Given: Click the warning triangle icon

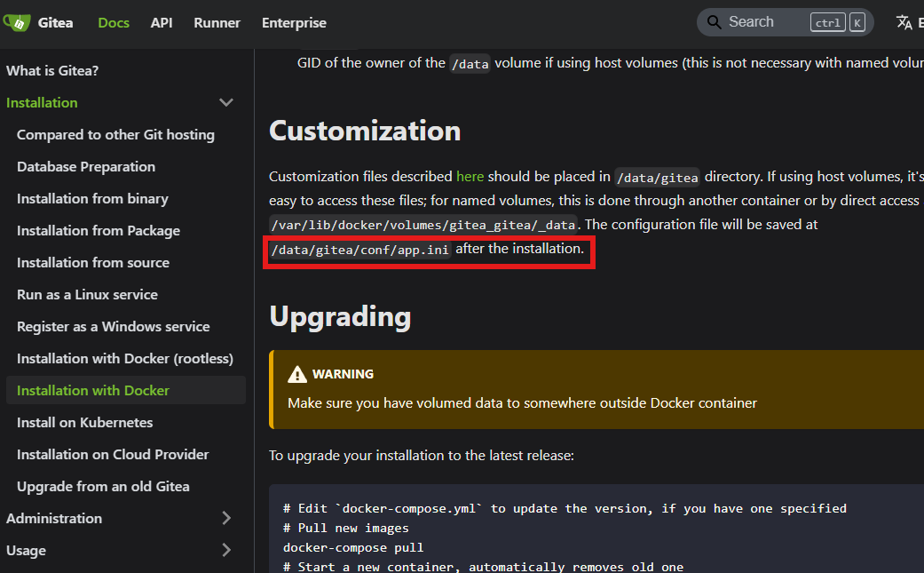Looking at the screenshot, I should click(x=297, y=375).
